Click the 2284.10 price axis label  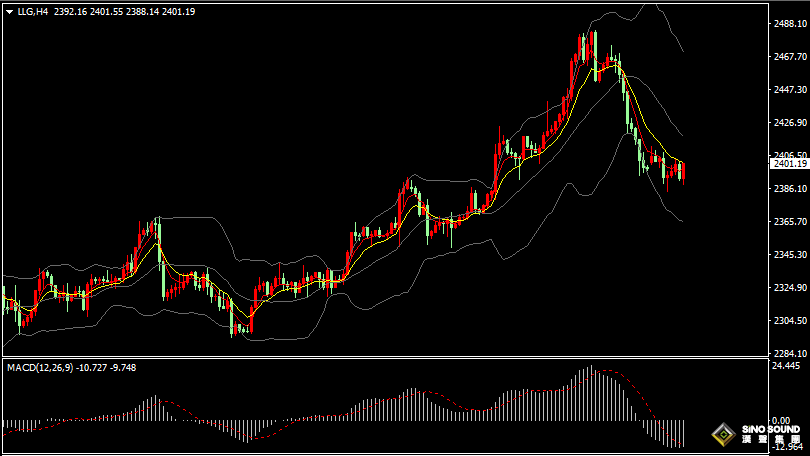point(787,354)
